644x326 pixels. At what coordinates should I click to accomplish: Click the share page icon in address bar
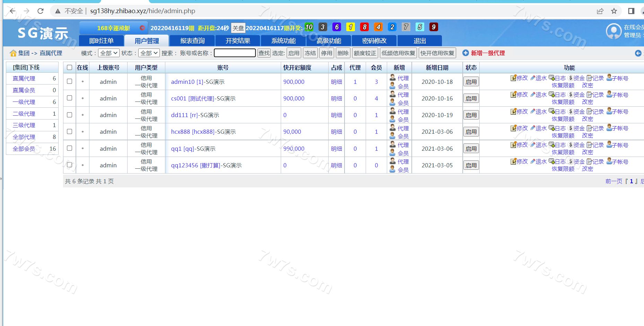600,11
